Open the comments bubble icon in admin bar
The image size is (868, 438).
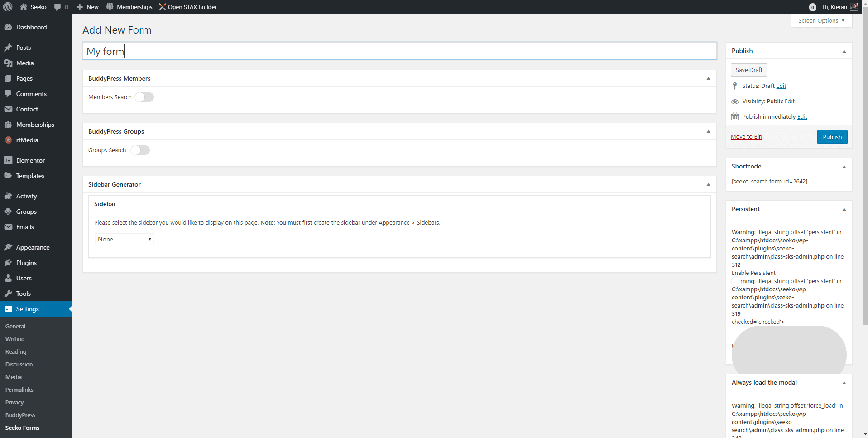(58, 7)
